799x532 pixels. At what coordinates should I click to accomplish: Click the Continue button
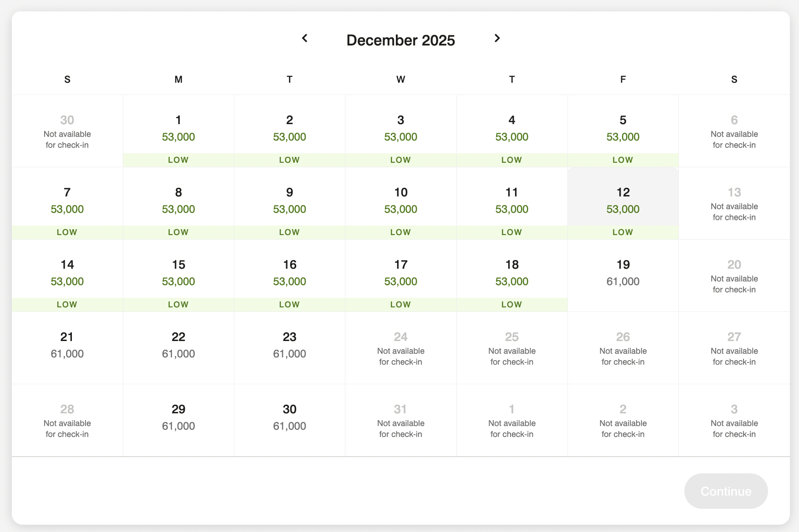(726, 491)
